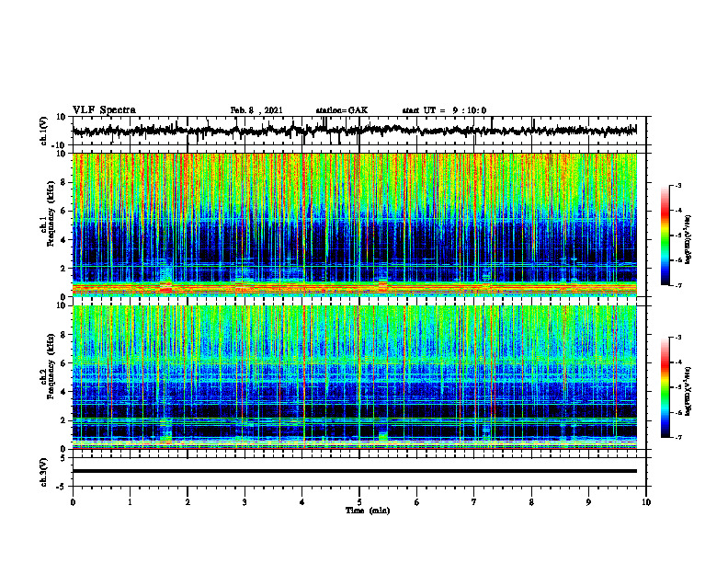Click the "4" kHz tick on ch.2 spectrogram axis
This screenshot has width=728, height=563.
(x=63, y=392)
